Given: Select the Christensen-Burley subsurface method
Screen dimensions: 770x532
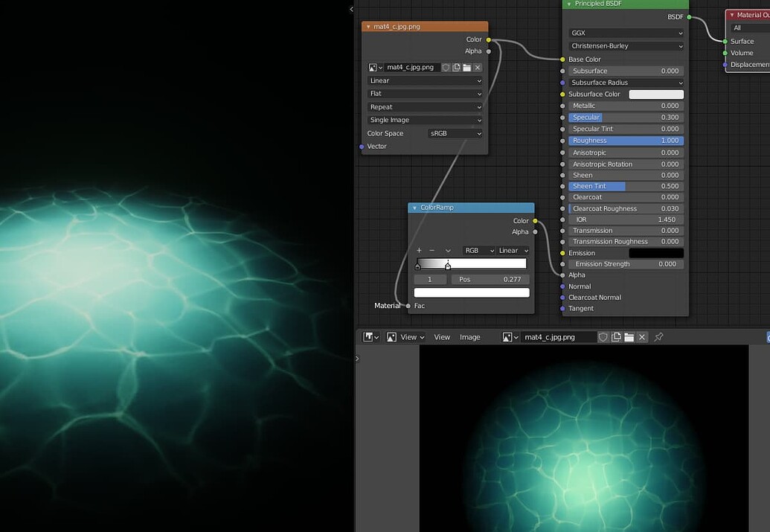Looking at the screenshot, I should point(625,45).
